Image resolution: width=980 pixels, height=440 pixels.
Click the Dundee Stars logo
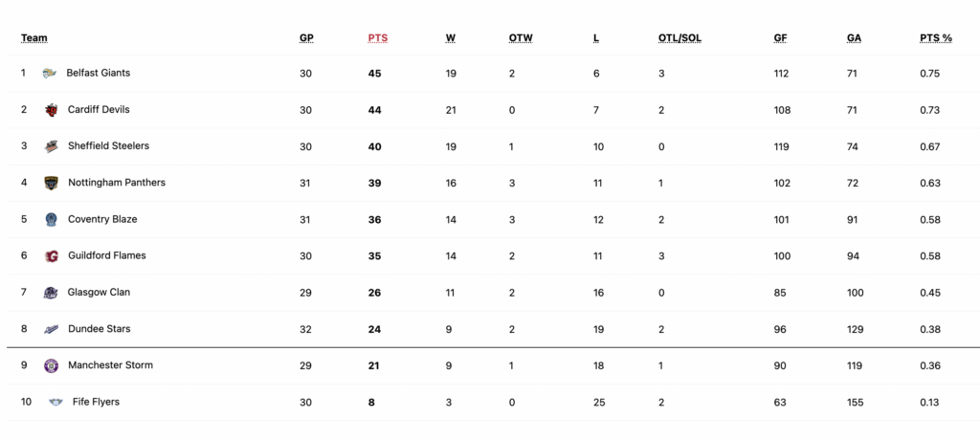tap(51, 329)
